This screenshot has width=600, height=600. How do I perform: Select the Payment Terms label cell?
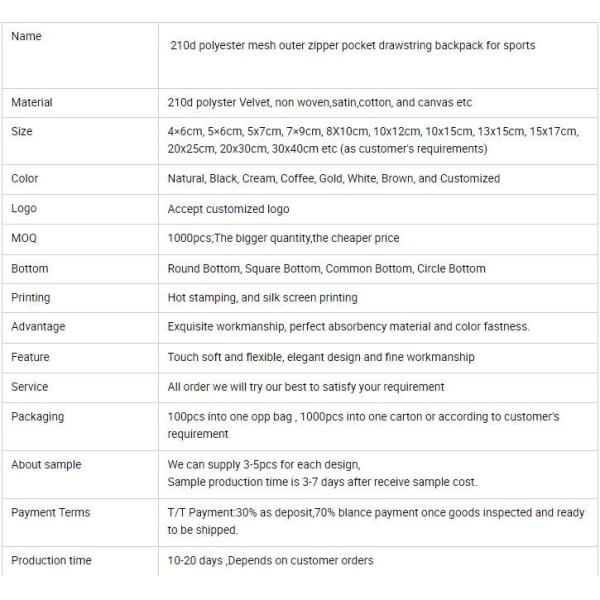(50, 513)
